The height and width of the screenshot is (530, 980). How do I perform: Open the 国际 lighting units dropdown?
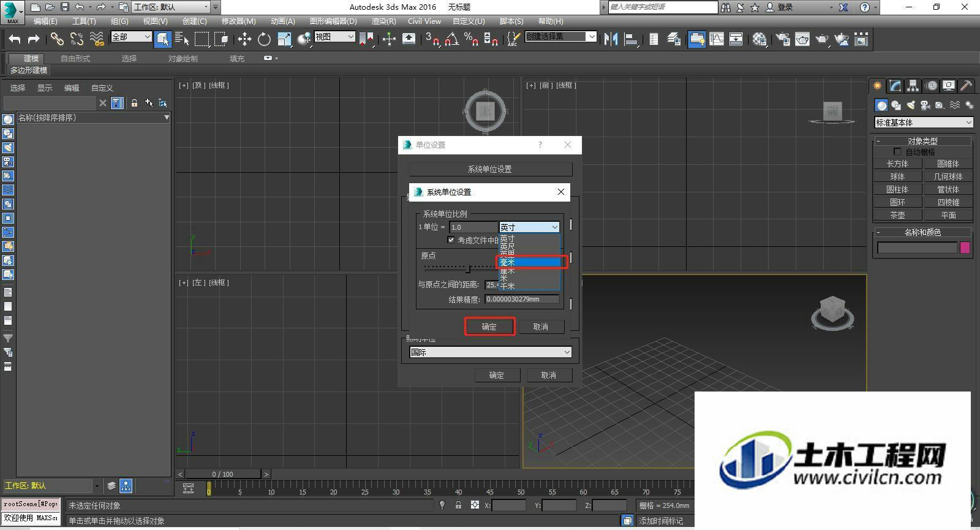tap(490, 352)
